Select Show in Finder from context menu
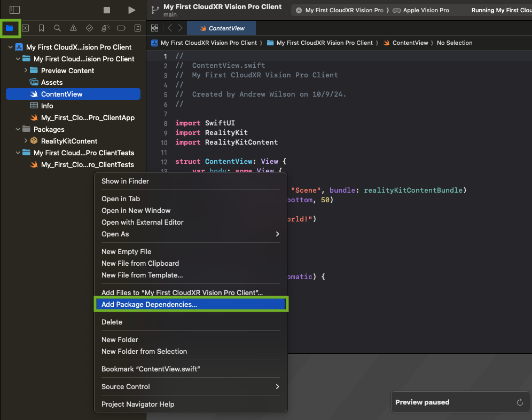The image size is (532, 420). point(125,181)
